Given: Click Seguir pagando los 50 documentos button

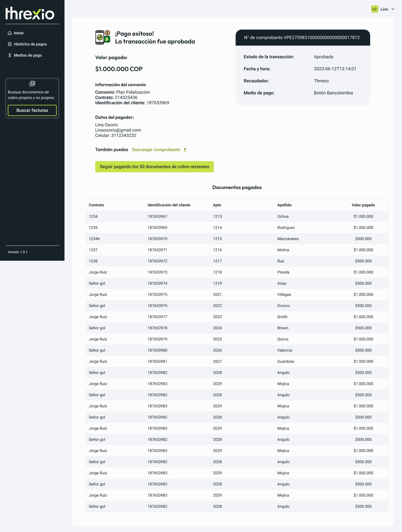Looking at the screenshot, I should pyautogui.click(x=154, y=167).
